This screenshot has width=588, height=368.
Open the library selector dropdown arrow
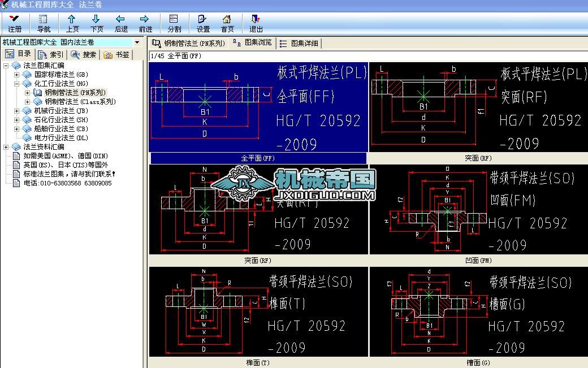(x=137, y=42)
